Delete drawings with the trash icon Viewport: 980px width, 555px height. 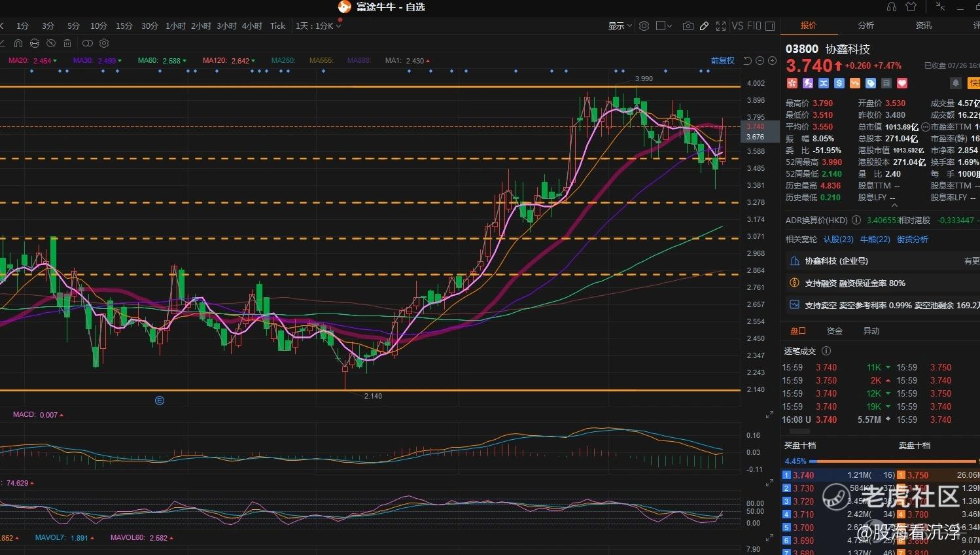[67, 43]
